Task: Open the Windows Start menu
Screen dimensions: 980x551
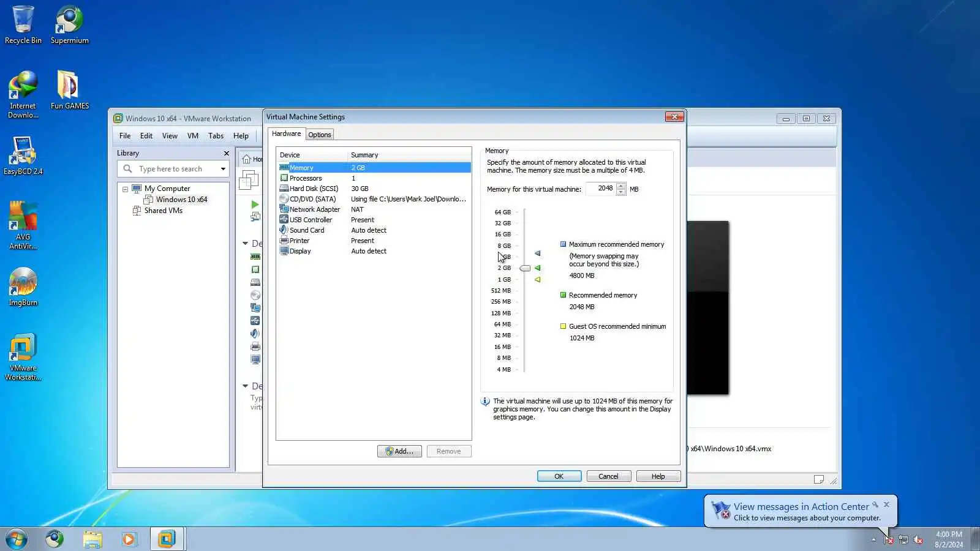Action: (17, 539)
